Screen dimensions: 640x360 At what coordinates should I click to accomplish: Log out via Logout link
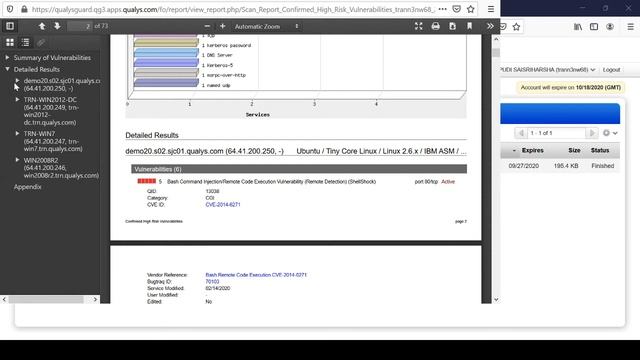pos(611,70)
